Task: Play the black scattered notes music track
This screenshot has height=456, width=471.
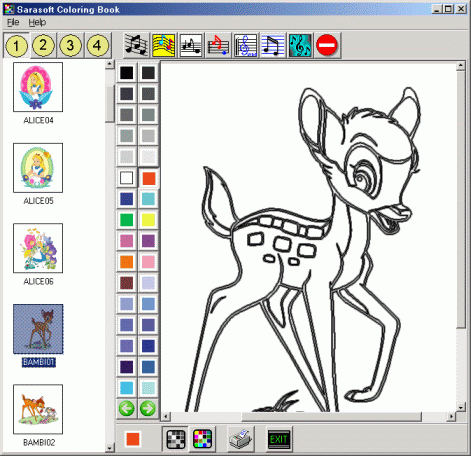Action: point(137,45)
